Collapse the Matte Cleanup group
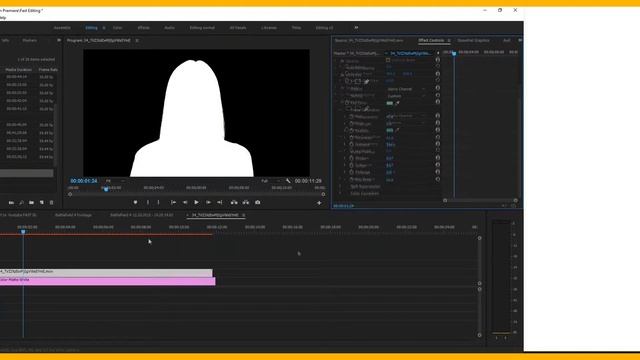 [340, 151]
